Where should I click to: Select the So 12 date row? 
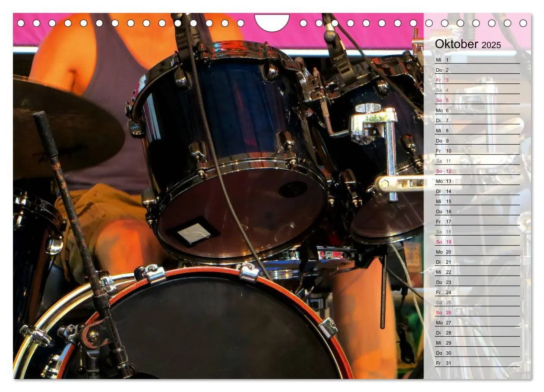477,171
